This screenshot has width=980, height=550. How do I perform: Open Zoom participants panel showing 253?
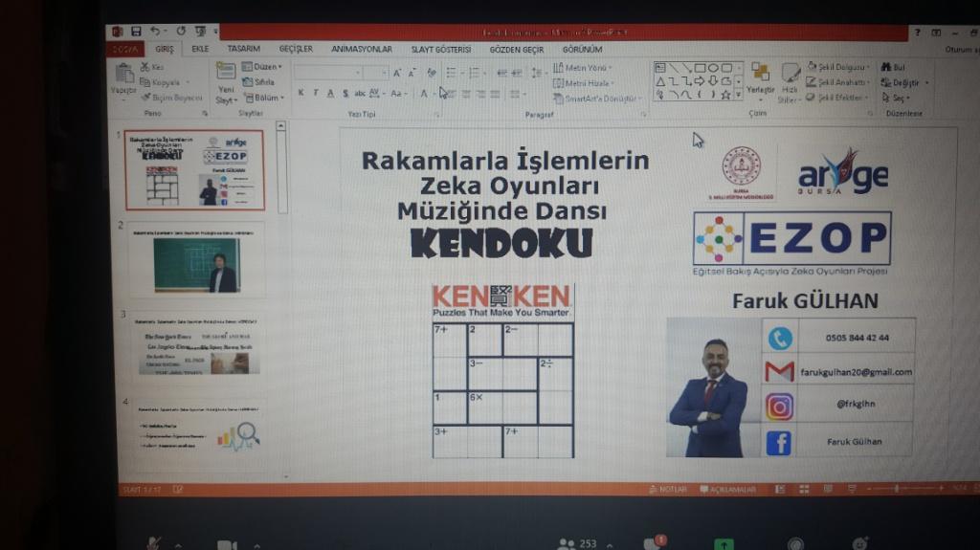coord(578,543)
